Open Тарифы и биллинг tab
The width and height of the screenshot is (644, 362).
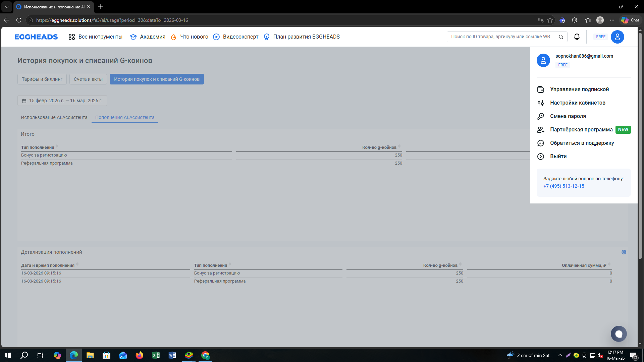pyautogui.click(x=42, y=79)
